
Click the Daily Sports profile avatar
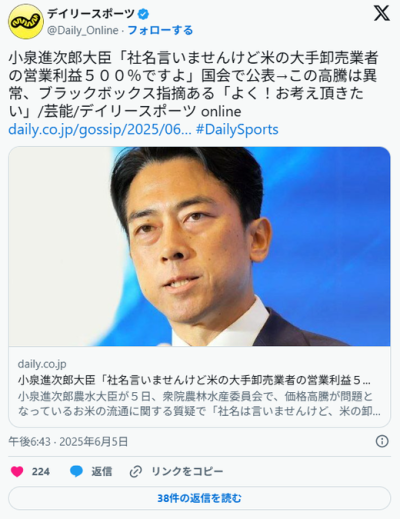point(26,22)
